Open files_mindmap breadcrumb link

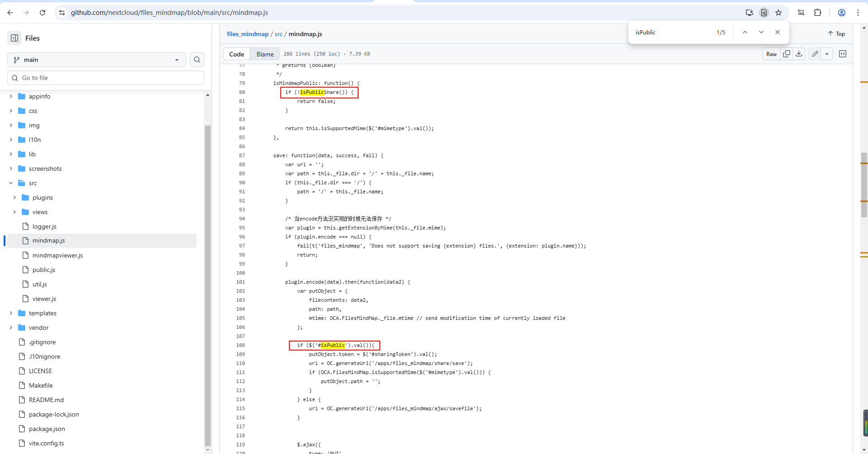(x=248, y=34)
